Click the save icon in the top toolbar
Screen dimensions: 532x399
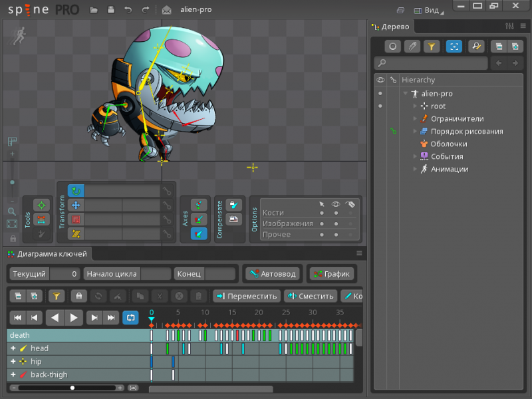click(x=110, y=10)
